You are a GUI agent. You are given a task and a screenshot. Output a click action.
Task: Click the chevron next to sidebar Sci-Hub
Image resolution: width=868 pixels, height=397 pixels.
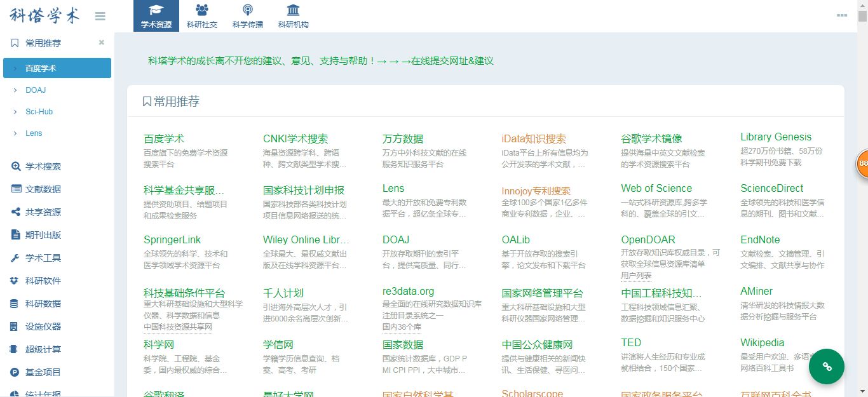click(x=15, y=112)
